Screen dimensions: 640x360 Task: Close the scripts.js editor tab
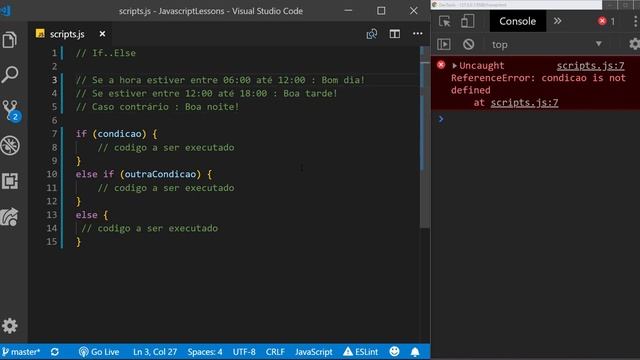(x=102, y=34)
